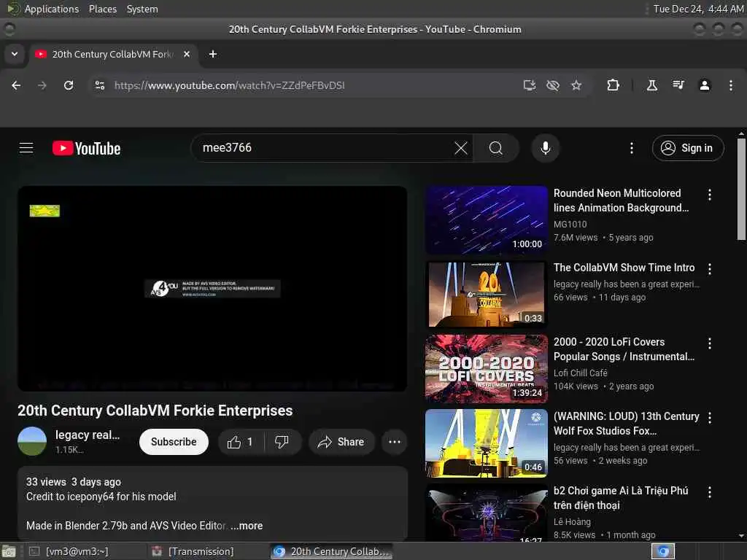Click the workspace switcher icon
This screenshot has width=747, height=560.
click(x=663, y=551)
